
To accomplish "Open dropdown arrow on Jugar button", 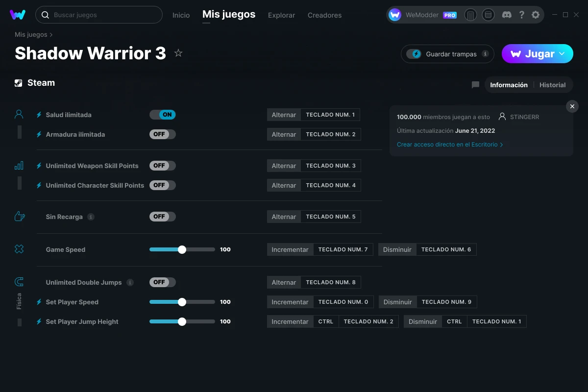I will (x=562, y=54).
